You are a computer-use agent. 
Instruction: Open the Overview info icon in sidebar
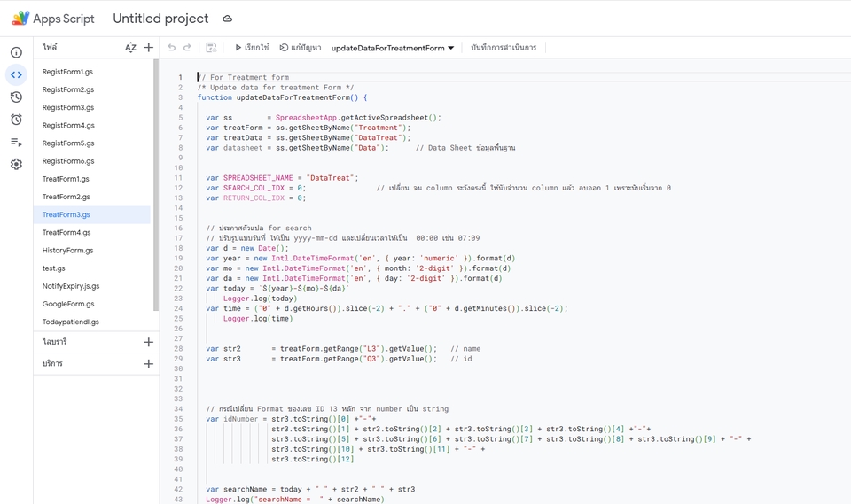click(16, 52)
